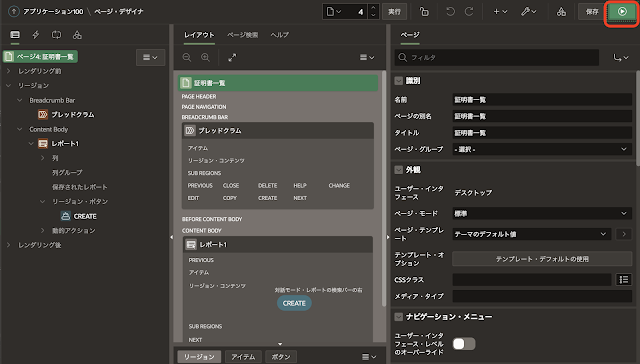640x364 pixels.
Task: Expand 動的アクション tree node
Action: pyautogui.click(x=43, y=231)
